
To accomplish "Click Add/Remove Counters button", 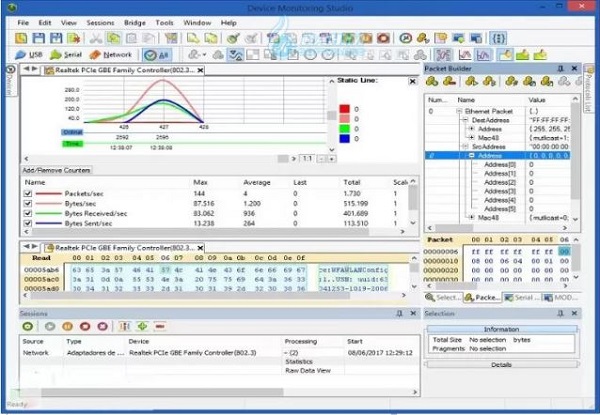I will 56,170.
